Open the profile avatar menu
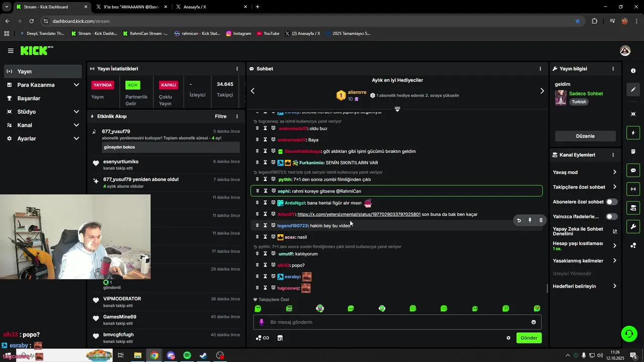 [625, 51]
